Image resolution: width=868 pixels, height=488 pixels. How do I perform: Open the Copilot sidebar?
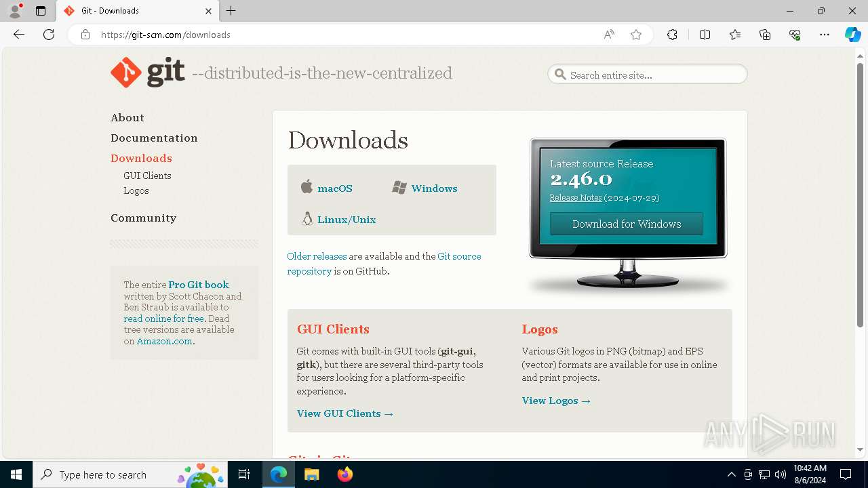coord(852,35)
